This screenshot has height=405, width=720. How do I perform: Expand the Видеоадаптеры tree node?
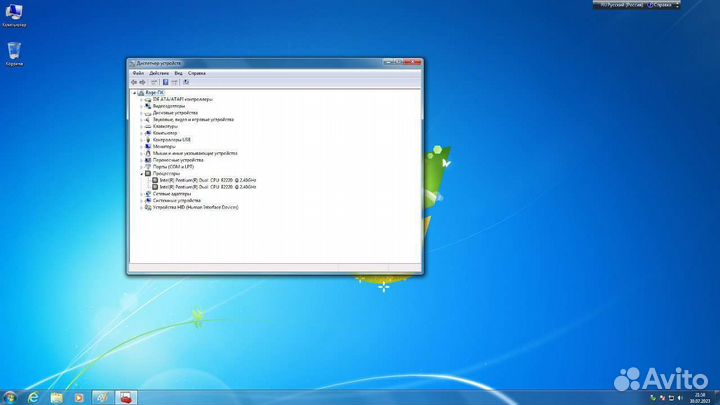tap(141, 106)
